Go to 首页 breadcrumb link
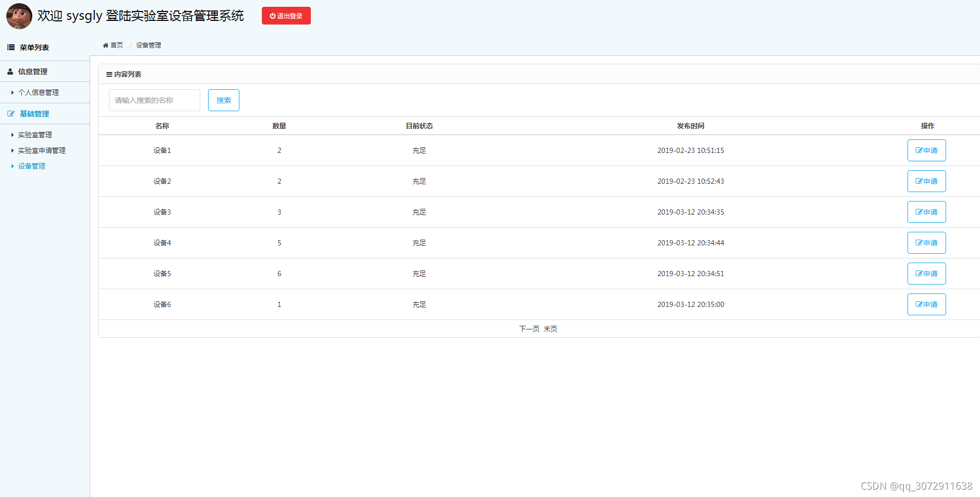Screen dimensions: 980x497 tap(117, 45)
